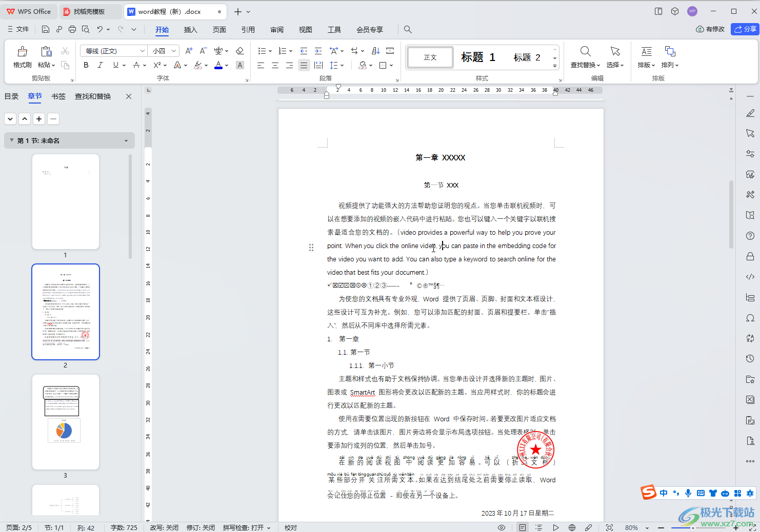Expand the styles gallery
760x532 pixels.
coord(555,66)
